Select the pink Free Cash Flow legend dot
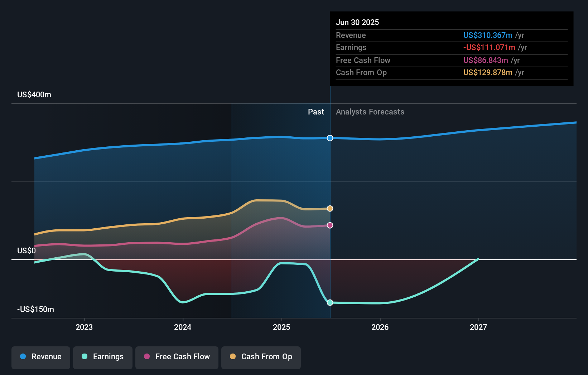The height and width of the screenshot is (375, 588). [x=146, y=357]
